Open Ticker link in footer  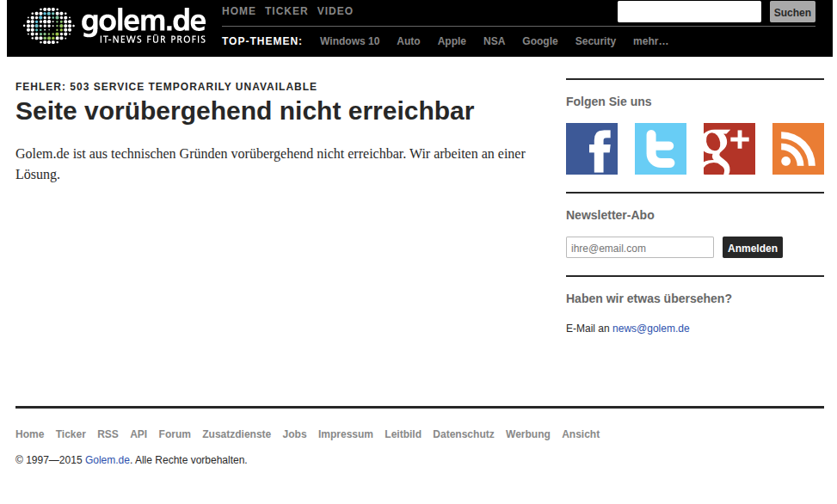(71, 434)
